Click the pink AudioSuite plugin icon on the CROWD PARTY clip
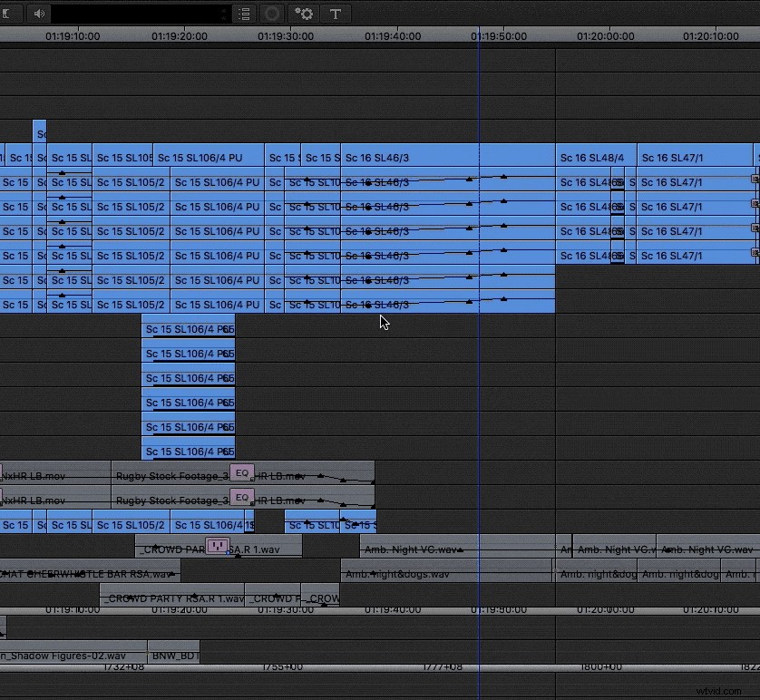This screenshot has height=700, width=760. [217, 546]
